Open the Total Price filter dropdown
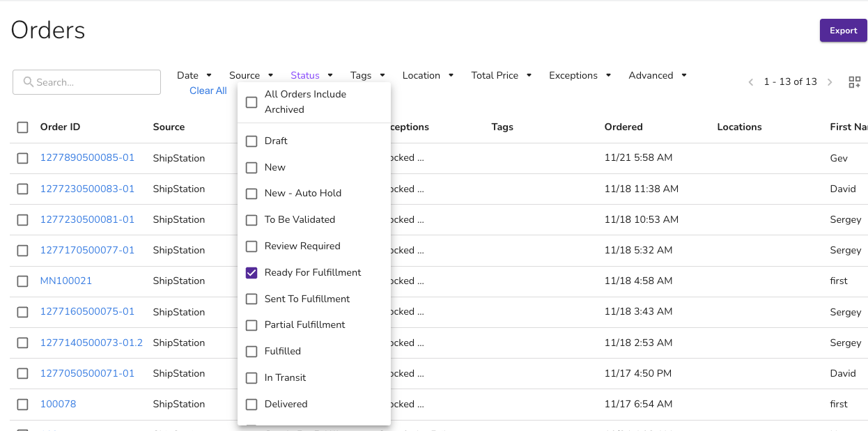Image resolution: width=868 pixels, height=431 pixels. pyautogui.click(x=502, y=75)
